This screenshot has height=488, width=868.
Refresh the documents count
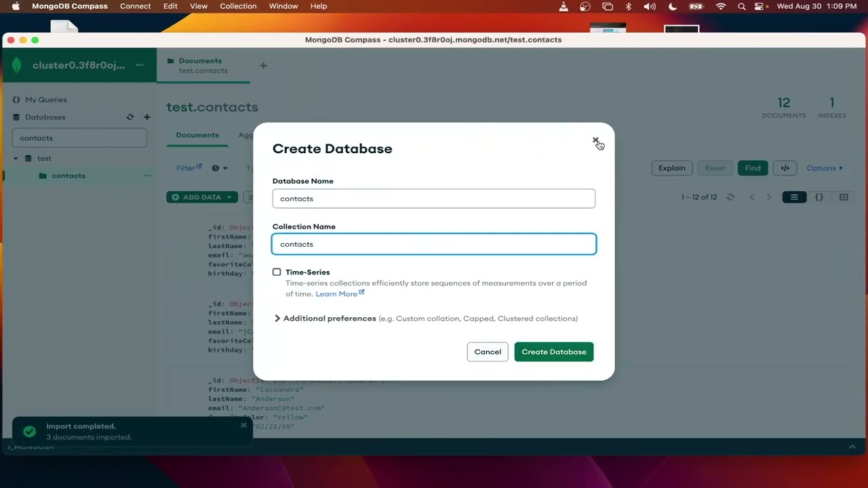coord(730,197)
